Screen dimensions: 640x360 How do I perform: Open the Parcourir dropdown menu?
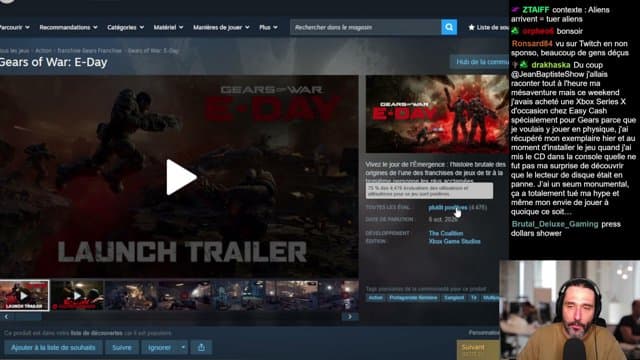point(14,27)
